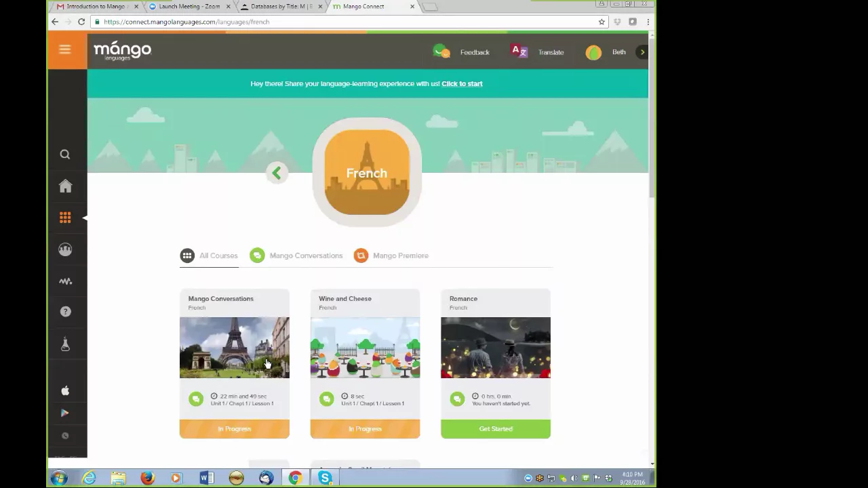The width and height of the screenshot is (868, 488).
Task: Close the Mango Connect browser tab
Action: pyautogui.click(x=412, y=7)
